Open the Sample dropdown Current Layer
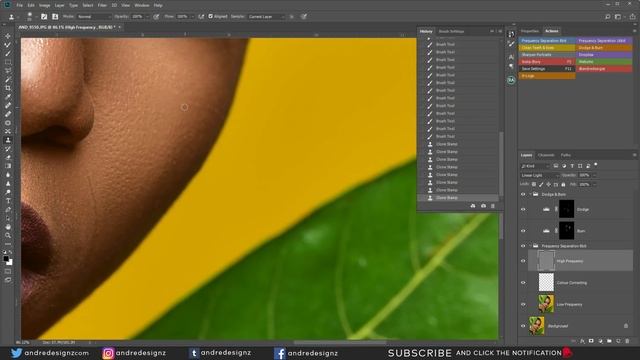Screen dimensions: 640x360 tap(266, 17)
